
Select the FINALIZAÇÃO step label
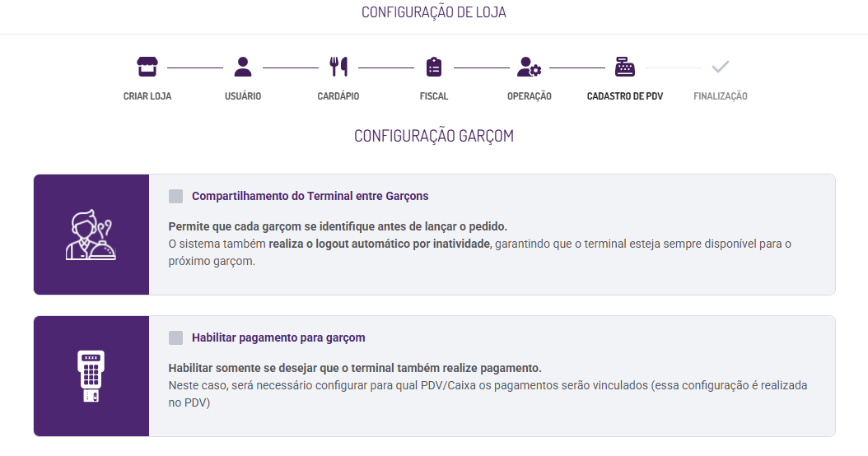(x=721, y=96)
